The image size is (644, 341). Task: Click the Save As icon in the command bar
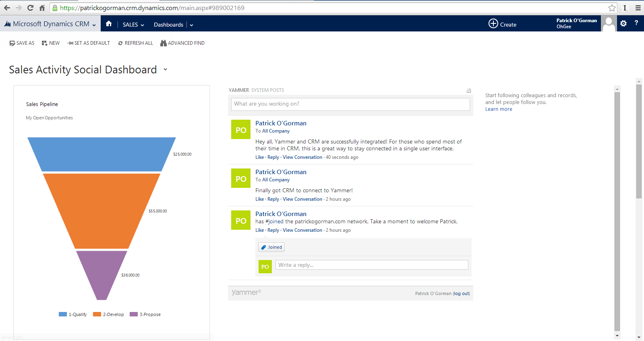click(x=12, y=43)
